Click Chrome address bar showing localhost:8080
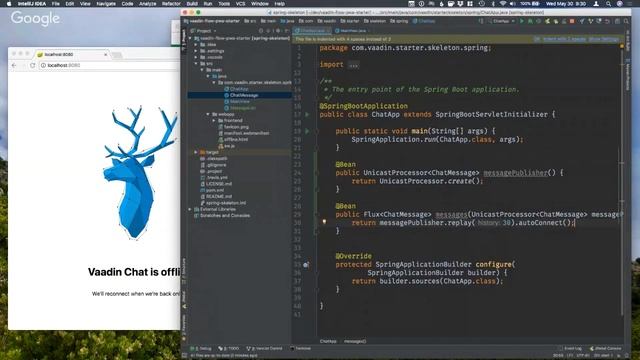This screenshot has height=360, width=640. coord(110,65)
